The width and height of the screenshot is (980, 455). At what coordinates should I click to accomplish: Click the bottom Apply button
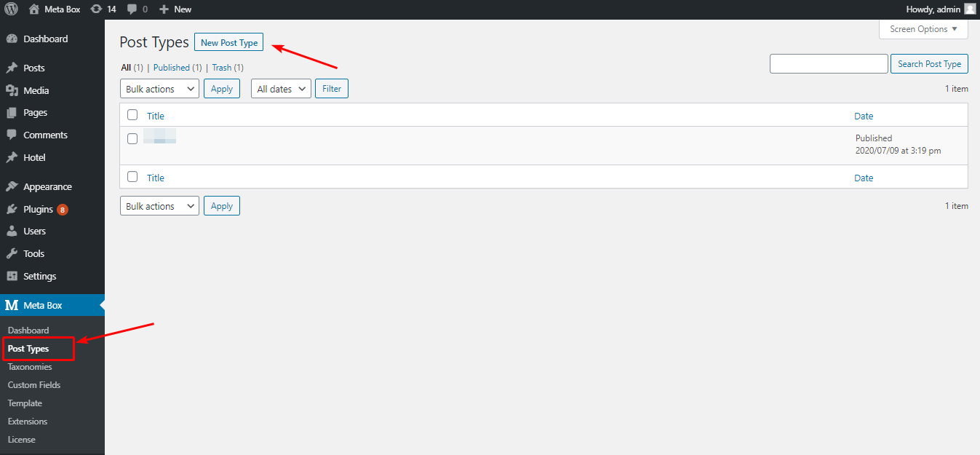(x=222, y=206)
